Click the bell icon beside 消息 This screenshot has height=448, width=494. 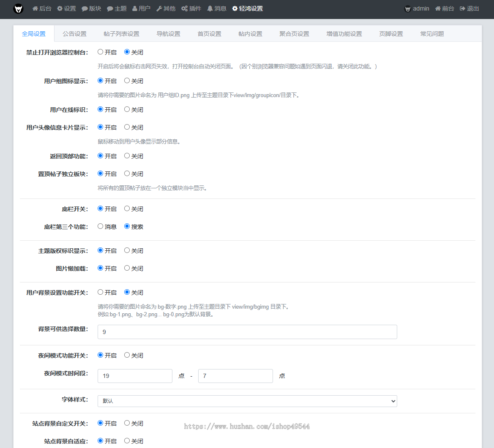pyautogui.click(x=210, y=8)
